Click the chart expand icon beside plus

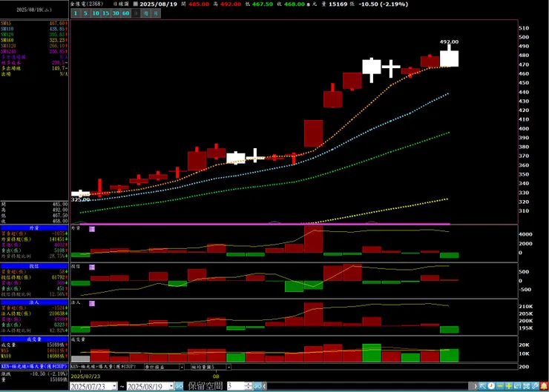tap(518, 386)
